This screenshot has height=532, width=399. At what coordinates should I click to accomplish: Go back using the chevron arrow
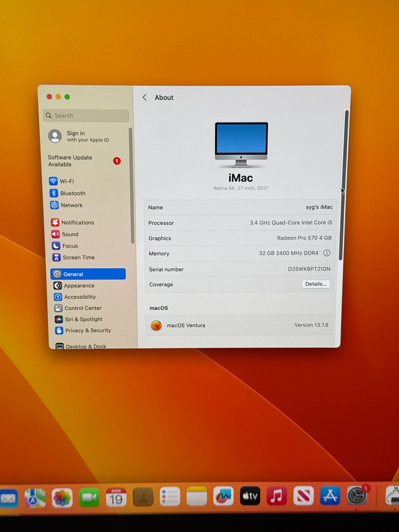(x=145, y=97)
